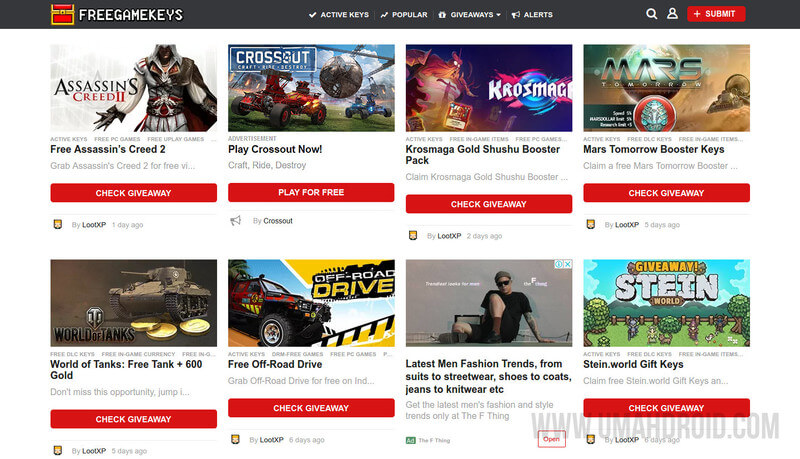Click the LootXP avatar under Krosmaga Booster Pack

[x=413, y=236]
